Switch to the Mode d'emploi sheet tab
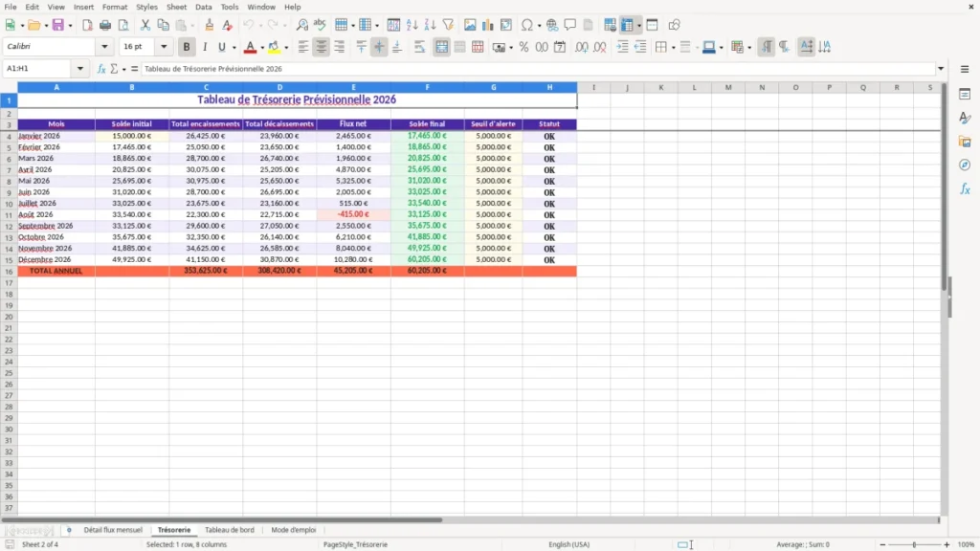The width and height of the screenshot is (980, 551). click(x=294, y=530)
